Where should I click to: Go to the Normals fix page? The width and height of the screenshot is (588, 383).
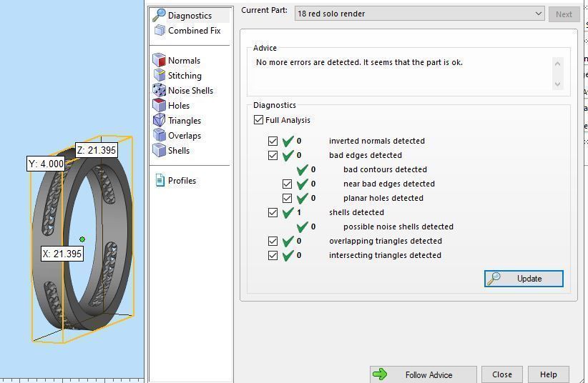click(x=184, y=60)
